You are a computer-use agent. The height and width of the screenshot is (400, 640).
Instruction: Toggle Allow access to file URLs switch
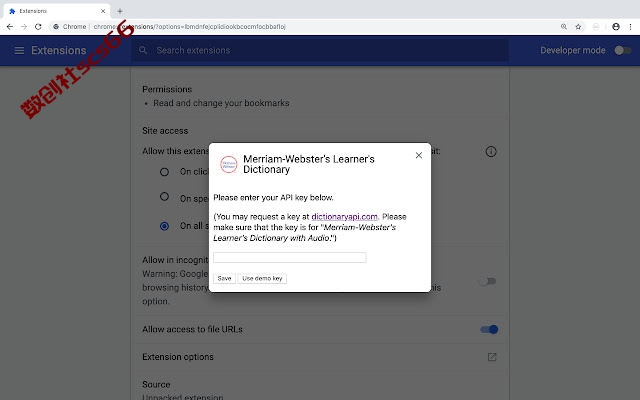(489, 329)
